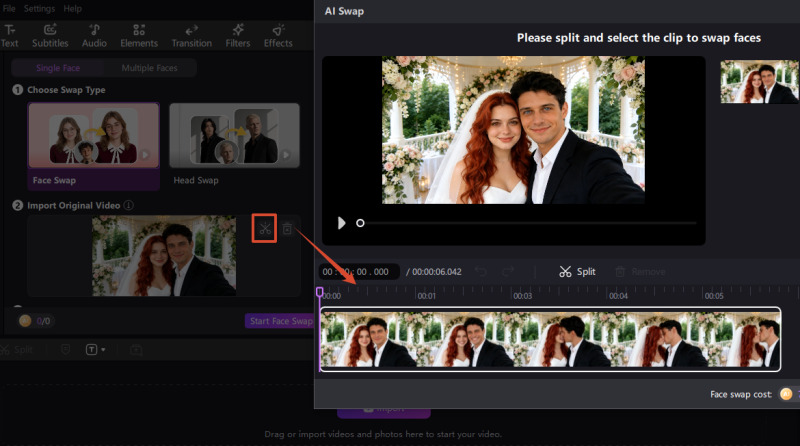Open the Settings menu
Screen dimensions: 800x446
[x=39, y=9]
